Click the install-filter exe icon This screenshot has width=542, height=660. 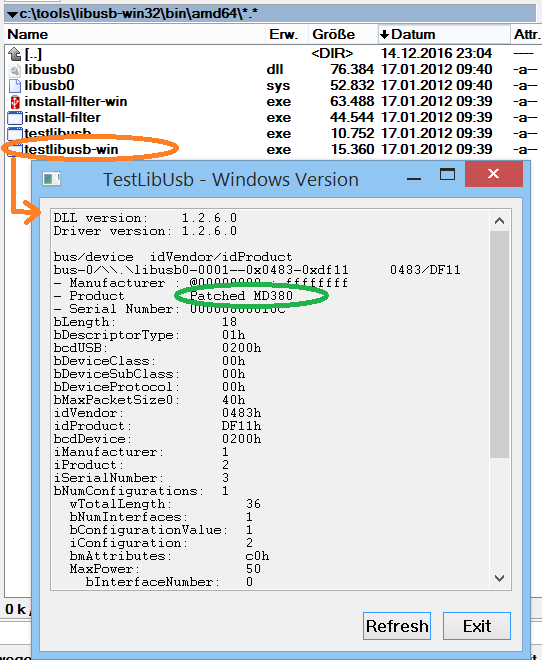coord(15,117)
